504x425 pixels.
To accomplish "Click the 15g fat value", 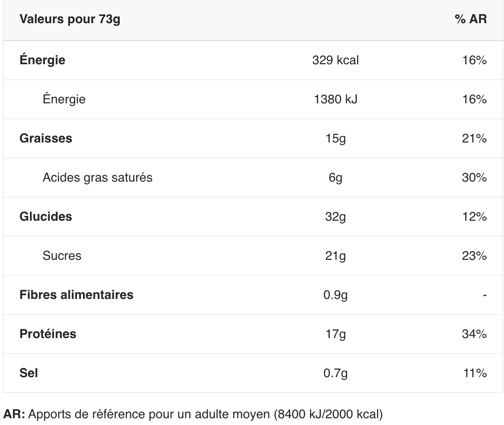I will click(335, 139).
